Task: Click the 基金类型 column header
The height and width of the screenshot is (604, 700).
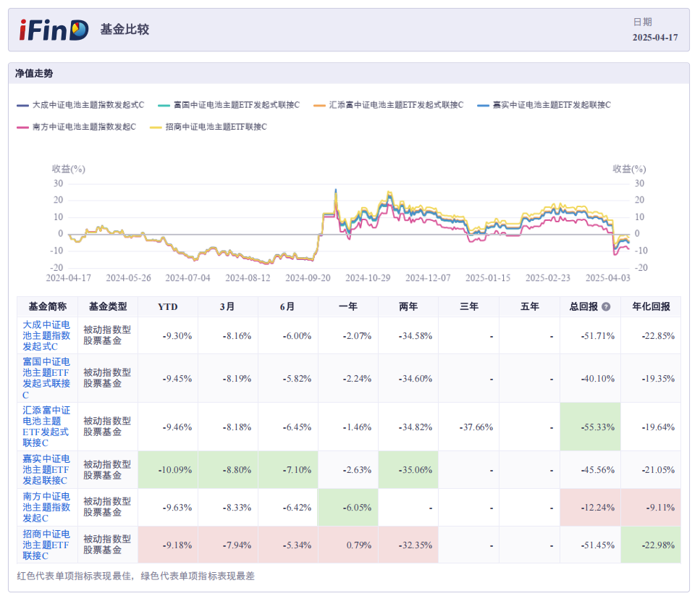Action: (108, 307)
